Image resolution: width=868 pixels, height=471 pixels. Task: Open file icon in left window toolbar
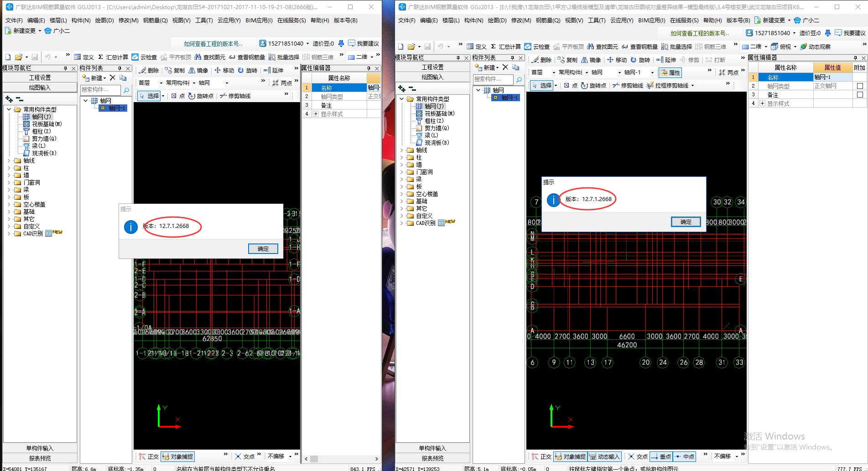[x=19, y=57]
